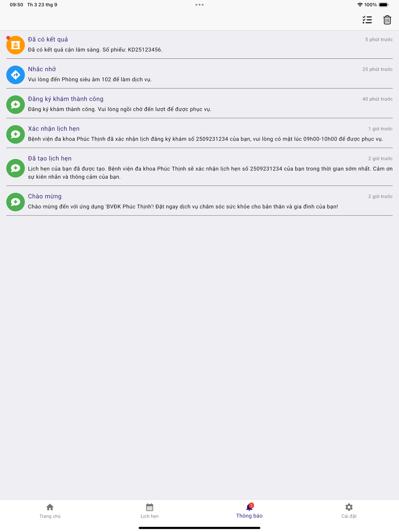Tap green icon beside Đăng ký khám thành công
The width and height of the screenshot is (399, 532).
(16, 105)
